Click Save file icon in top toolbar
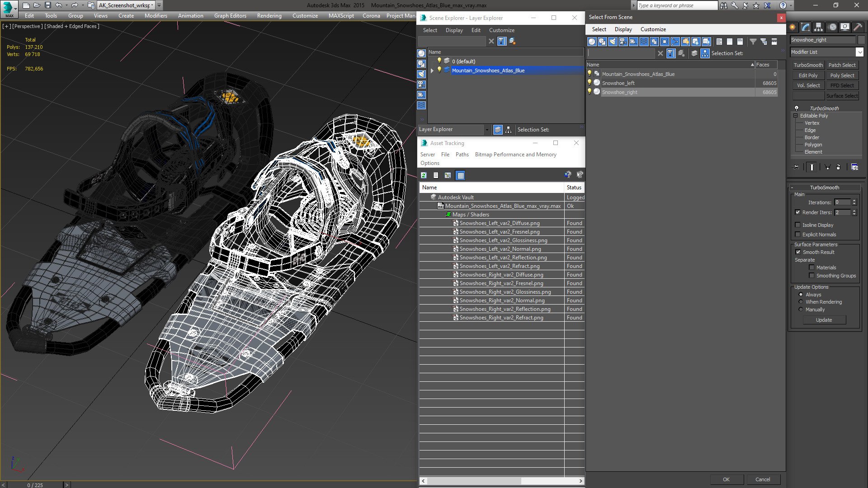The image size is (868, 488). [48, 5]
